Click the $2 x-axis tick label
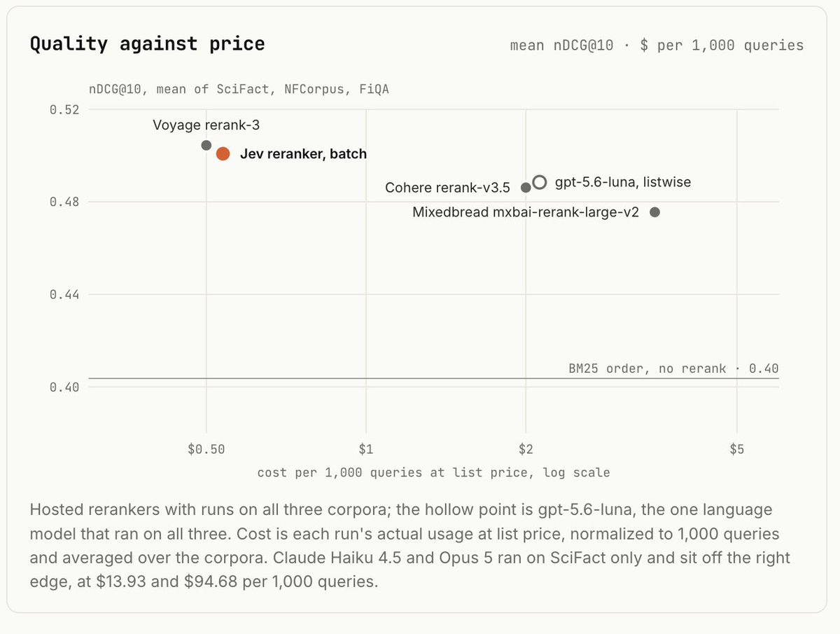Screen dimensions: 840x634 pyautogui.click(x=526, y=450)
